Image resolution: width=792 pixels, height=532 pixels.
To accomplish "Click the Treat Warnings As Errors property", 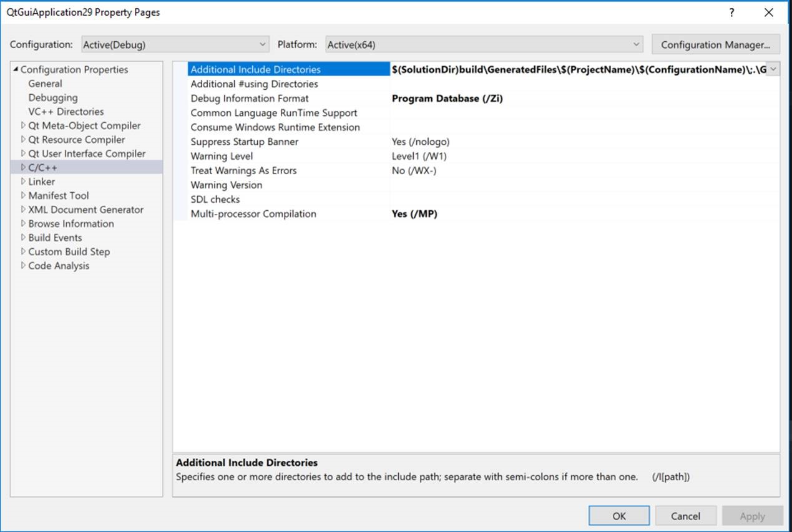I will click(243, 170).
